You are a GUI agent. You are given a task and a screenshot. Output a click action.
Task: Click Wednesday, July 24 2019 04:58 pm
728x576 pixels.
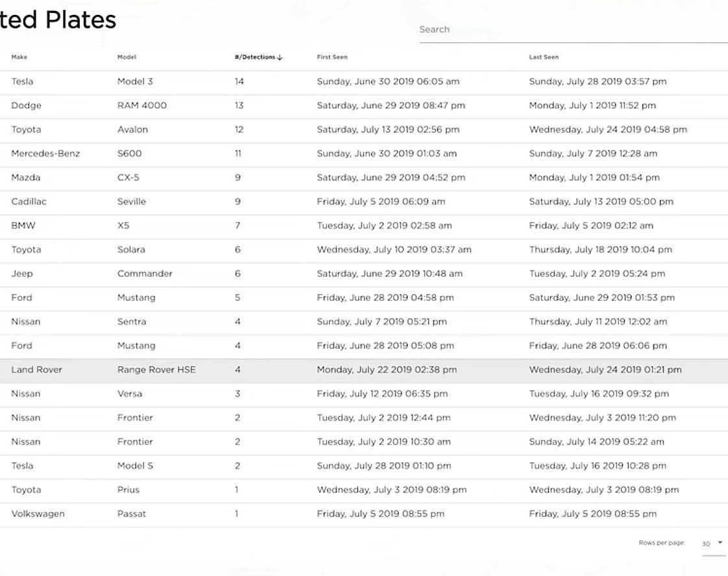[x=608, y=130]
